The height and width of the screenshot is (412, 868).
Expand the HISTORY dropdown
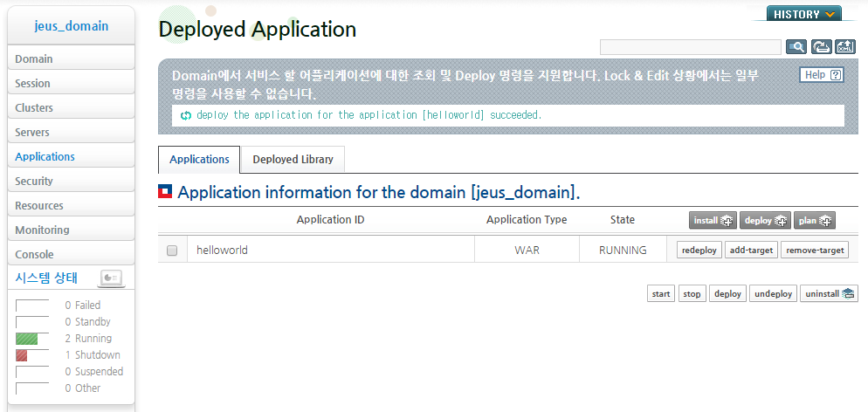(803, 14)
